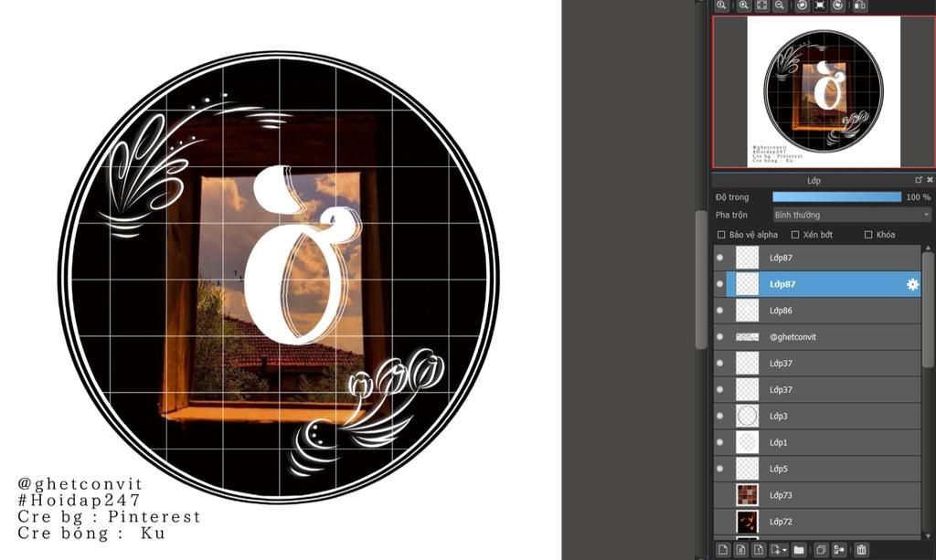
Task: Select the Lớp3 layer name
Action: pyautogui.click(x=779, y=416)
